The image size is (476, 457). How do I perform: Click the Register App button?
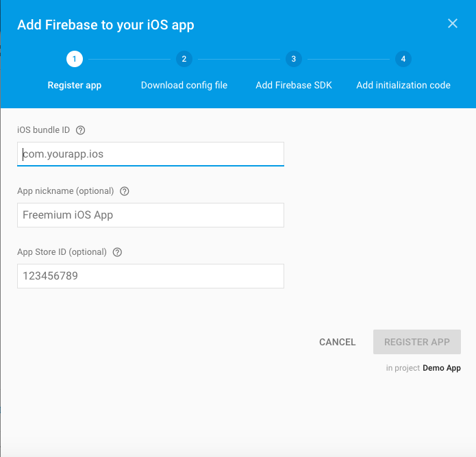(x=416, y=342)
